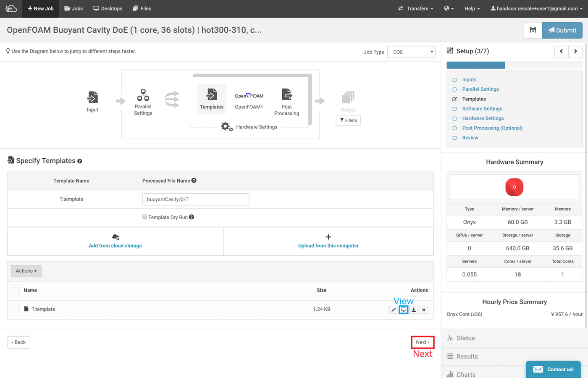Open the Contact us chat button

554,370
